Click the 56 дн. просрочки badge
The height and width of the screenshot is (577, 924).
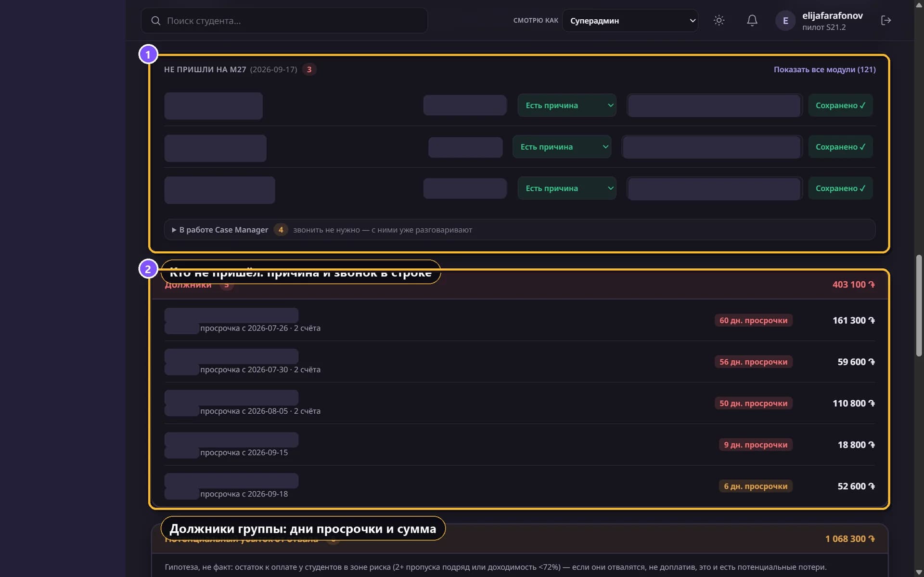tap(753, 362)
